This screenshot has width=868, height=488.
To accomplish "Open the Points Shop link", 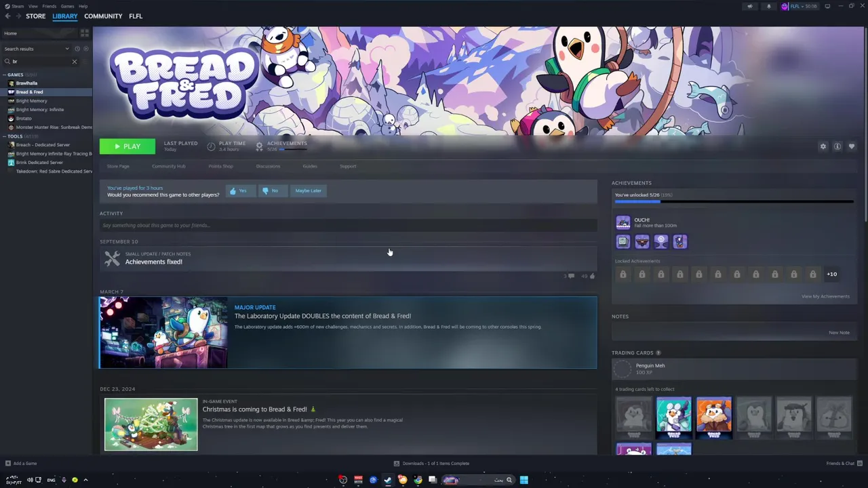I will point(220,166).
